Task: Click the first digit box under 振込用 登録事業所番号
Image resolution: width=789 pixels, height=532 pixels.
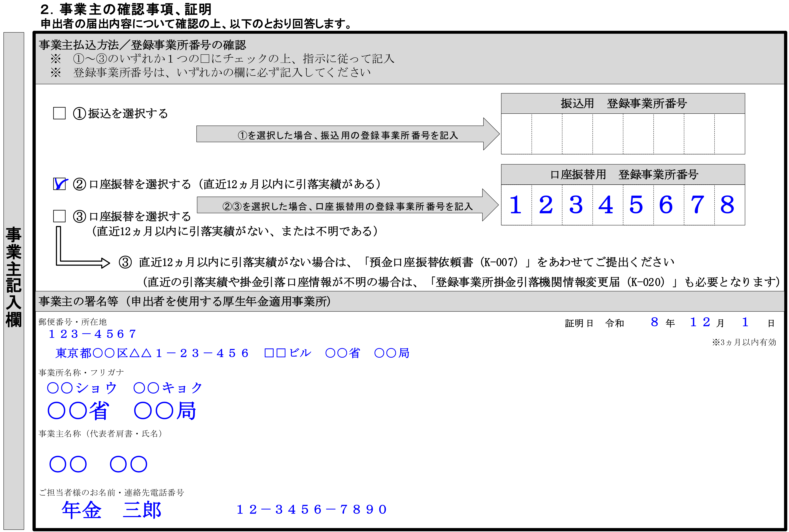Action: point(517,134)
